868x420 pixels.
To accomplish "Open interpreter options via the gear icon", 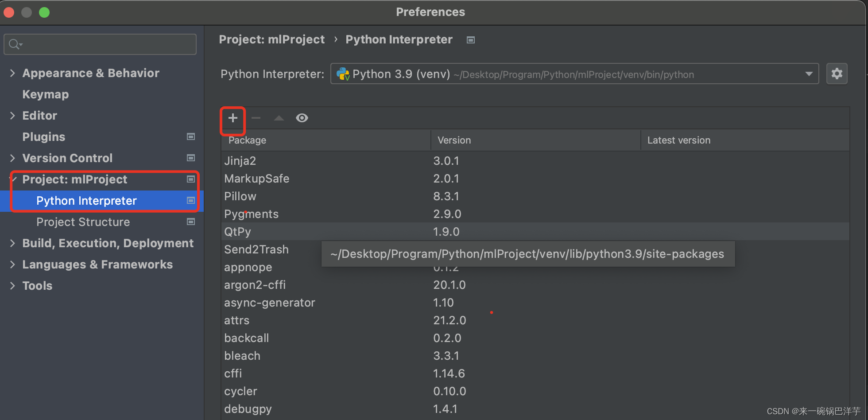I will tap(837, 74).
